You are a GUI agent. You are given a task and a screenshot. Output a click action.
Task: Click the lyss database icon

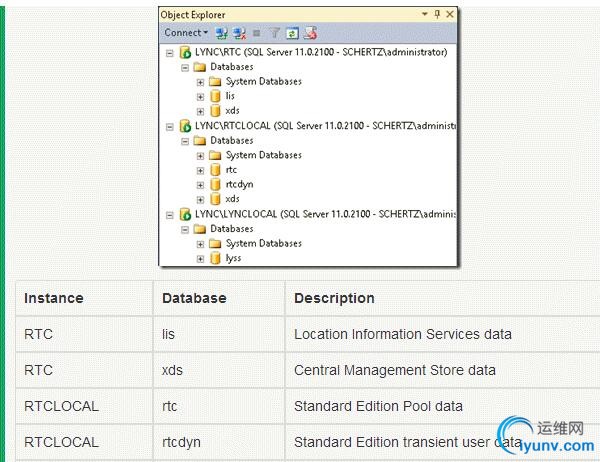click(215, 258)
